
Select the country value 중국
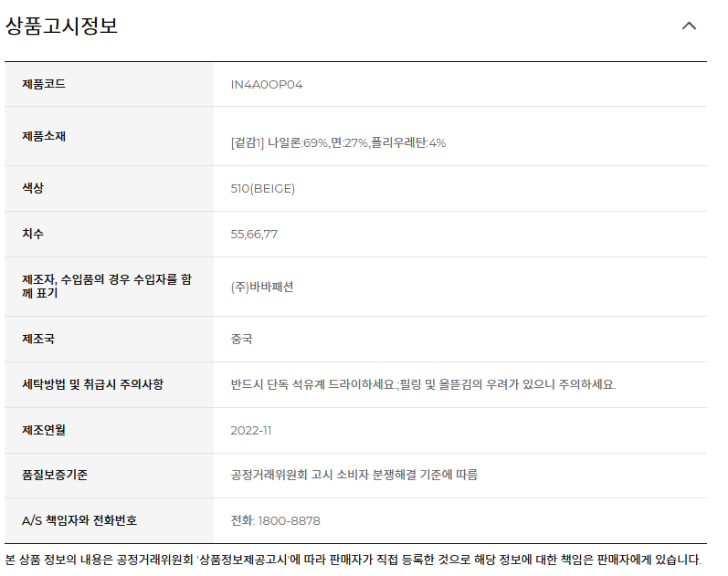[241, 339]
